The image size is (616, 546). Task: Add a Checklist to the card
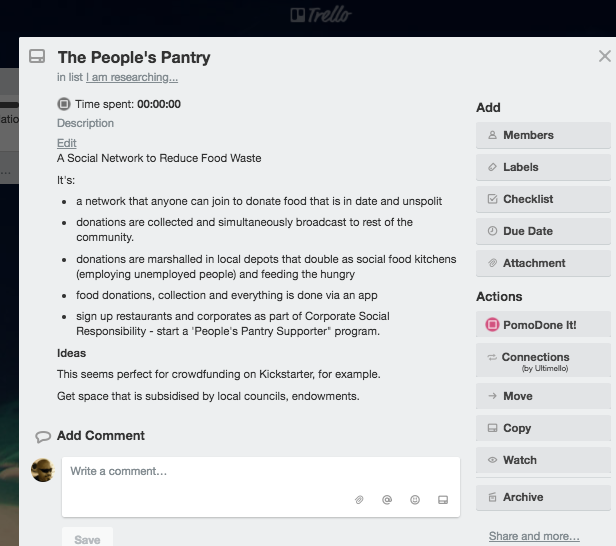click(543, 199)
